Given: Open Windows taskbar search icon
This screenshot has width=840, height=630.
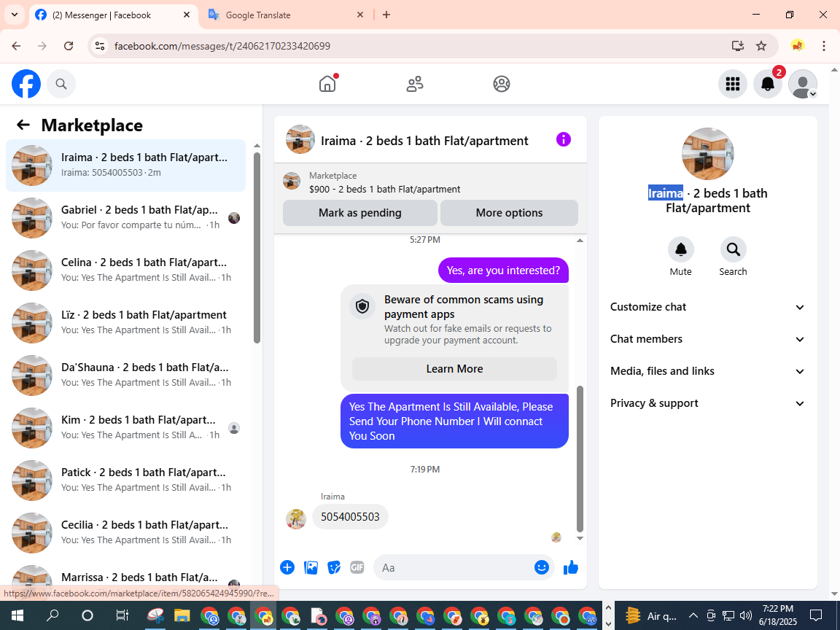Looking at the screenshot, I should click(52, 615).
